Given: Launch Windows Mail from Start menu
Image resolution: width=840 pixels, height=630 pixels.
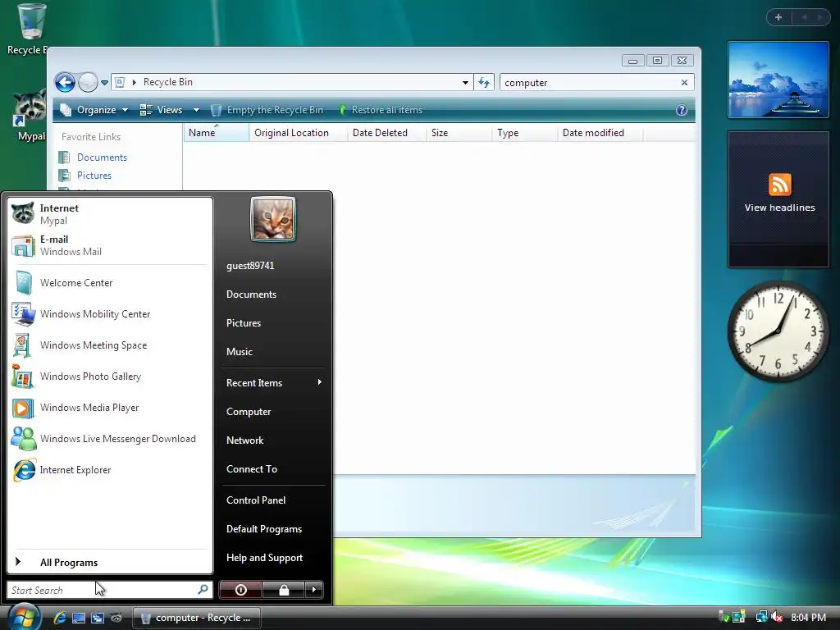Looking at the screenshot, I should coord(110,245).
